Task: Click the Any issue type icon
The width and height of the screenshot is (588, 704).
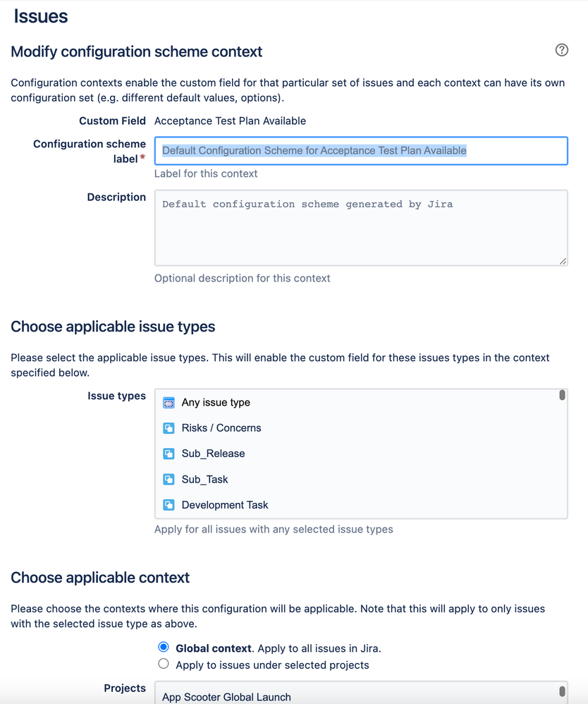Action: tap(169, 403)
